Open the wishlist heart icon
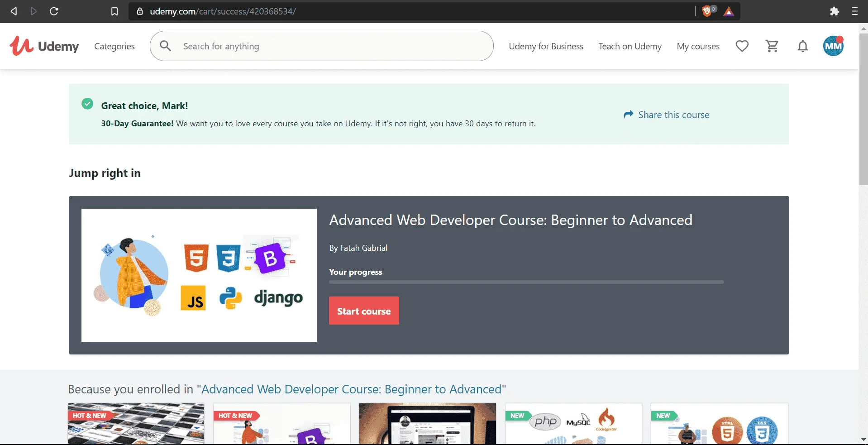This screenshot has width=868, height=445. (742, 46)
